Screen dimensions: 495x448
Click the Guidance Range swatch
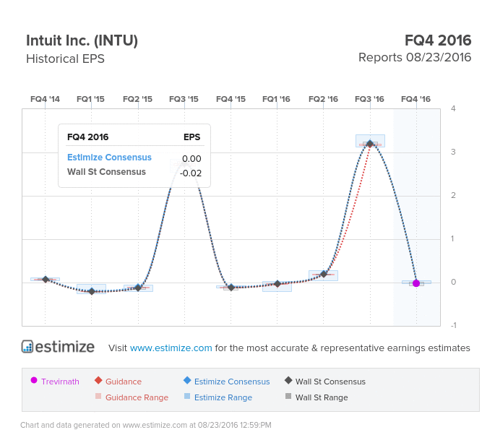(x=98, y=396)
